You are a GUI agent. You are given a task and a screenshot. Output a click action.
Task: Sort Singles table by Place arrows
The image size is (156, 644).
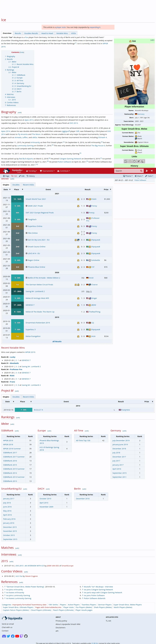pos(22,190)
